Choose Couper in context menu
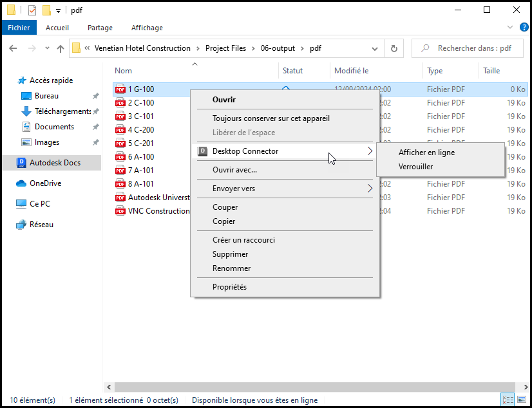 coord(285,207)
